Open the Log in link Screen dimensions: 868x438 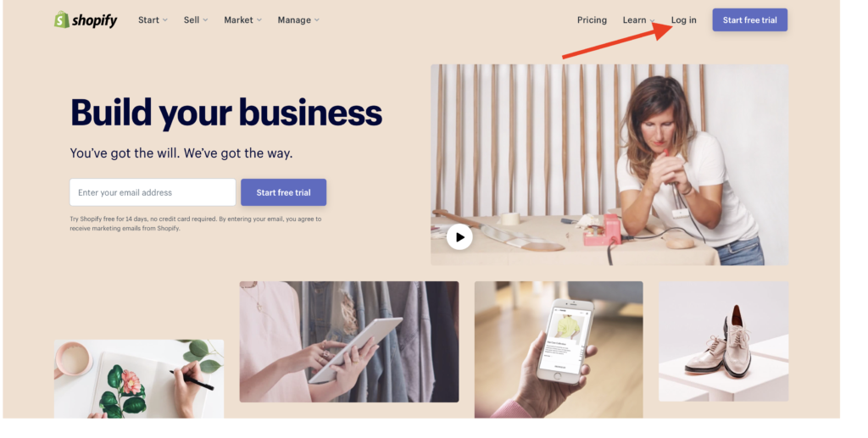click(x=684, y=20)
